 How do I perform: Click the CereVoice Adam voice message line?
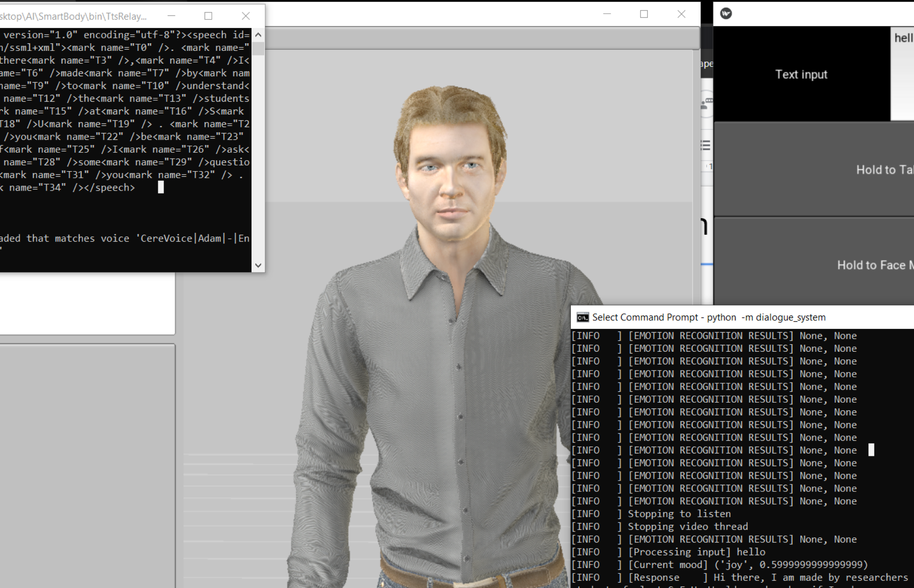[125, 238]
